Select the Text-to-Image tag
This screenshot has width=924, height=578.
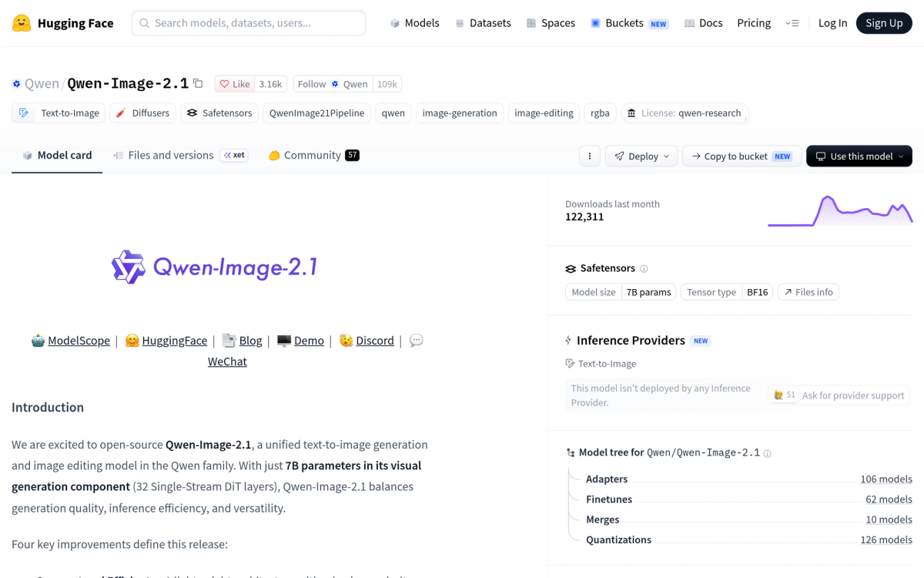(59, 113)
